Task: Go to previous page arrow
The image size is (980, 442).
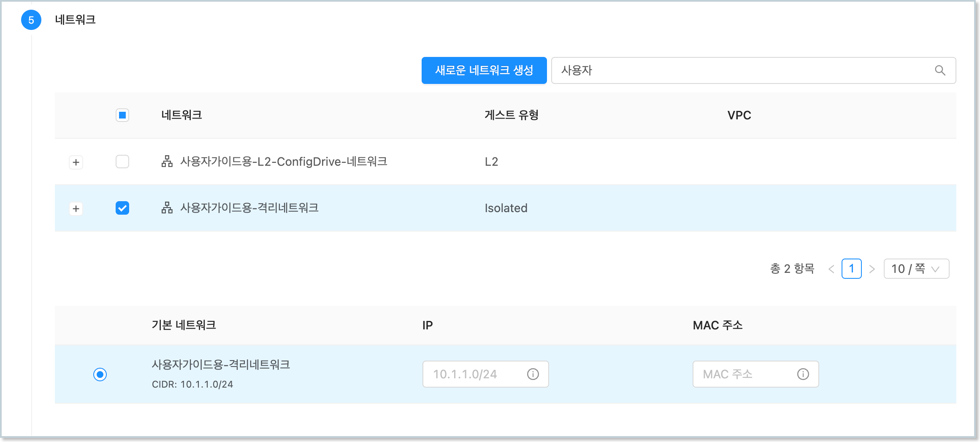Action: tap(831, 269)
